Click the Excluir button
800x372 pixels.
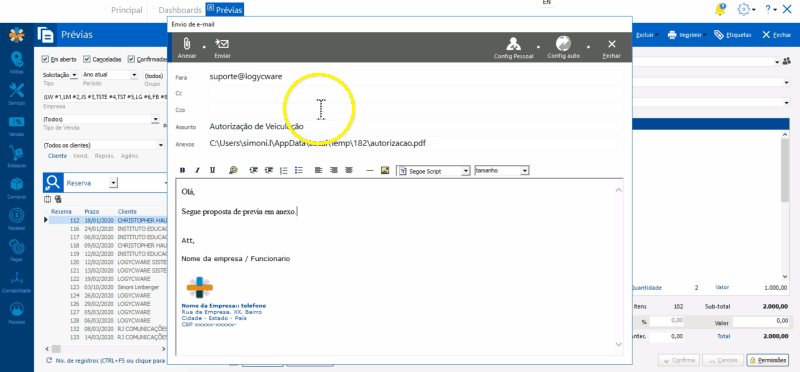coord(646,35)
